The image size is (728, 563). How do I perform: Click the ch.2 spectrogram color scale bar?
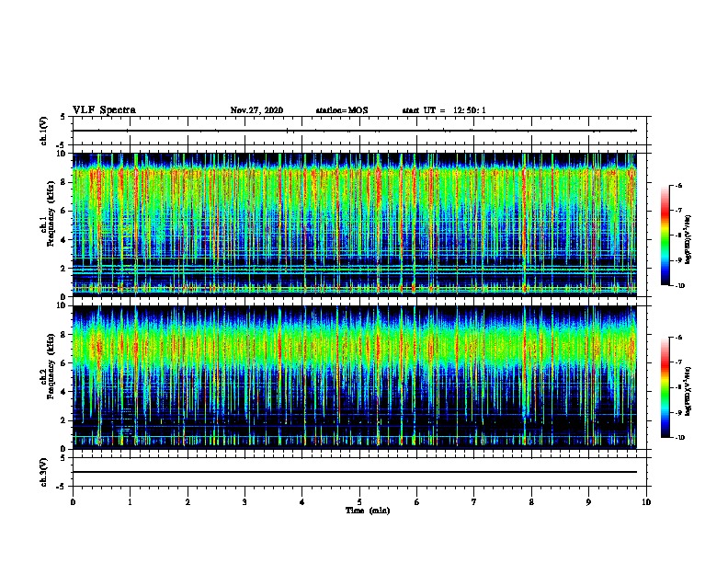[665, 387]
